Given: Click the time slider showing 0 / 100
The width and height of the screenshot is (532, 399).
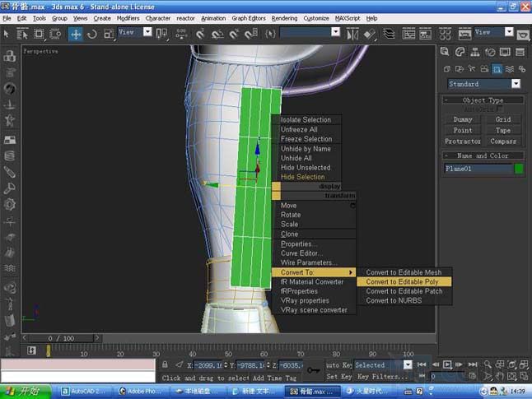Looking at the screenshot, I should point(61,338).
